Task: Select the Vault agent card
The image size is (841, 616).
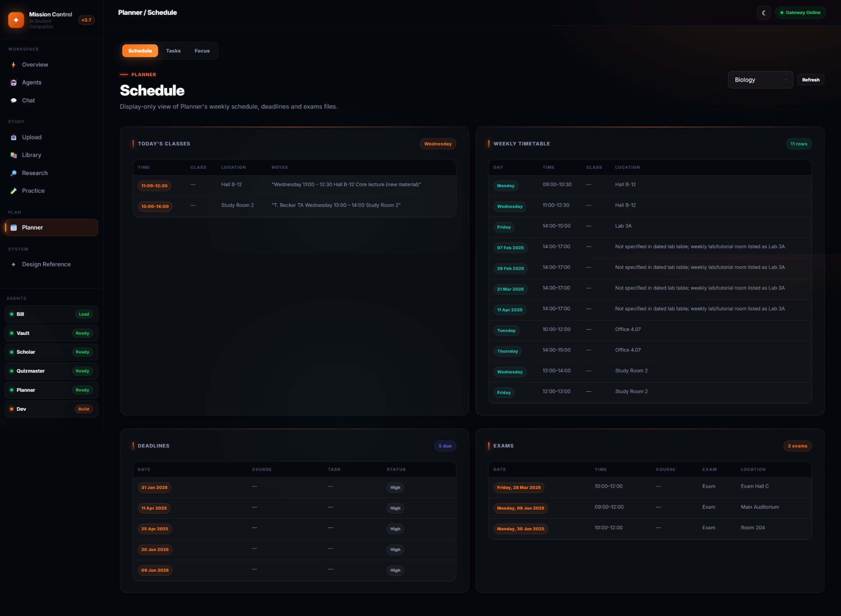Action: [x=51, y=333]
